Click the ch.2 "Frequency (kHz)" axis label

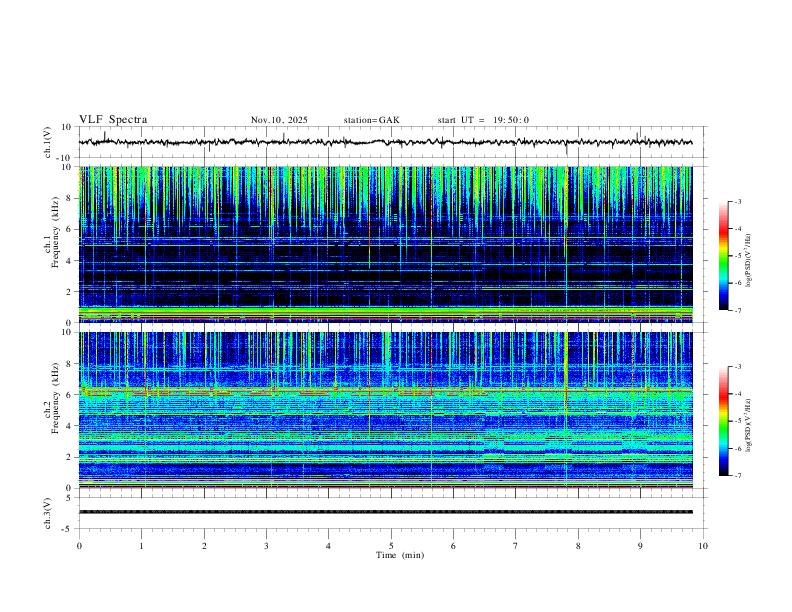[x=55, y=398]
